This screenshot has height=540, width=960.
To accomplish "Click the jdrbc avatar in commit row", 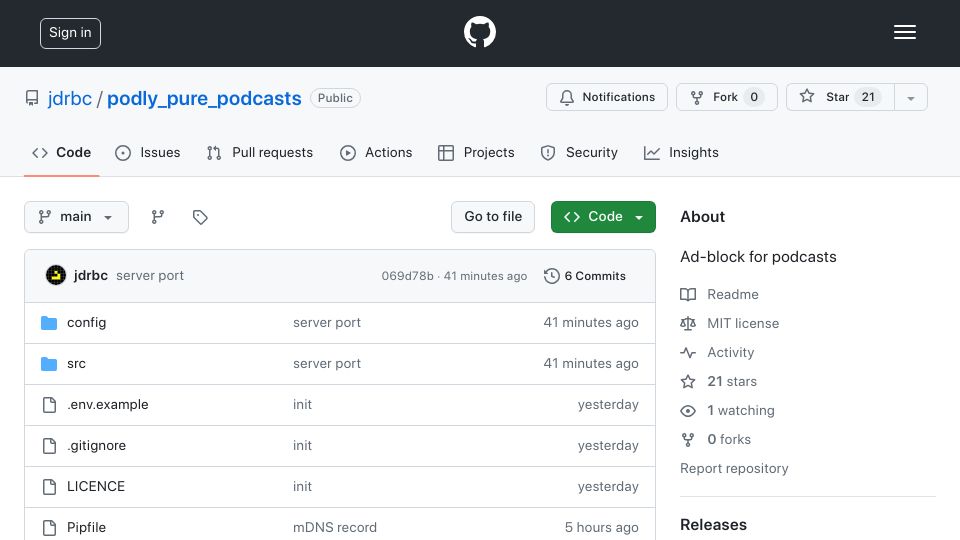I will click(x=56, y=276).
